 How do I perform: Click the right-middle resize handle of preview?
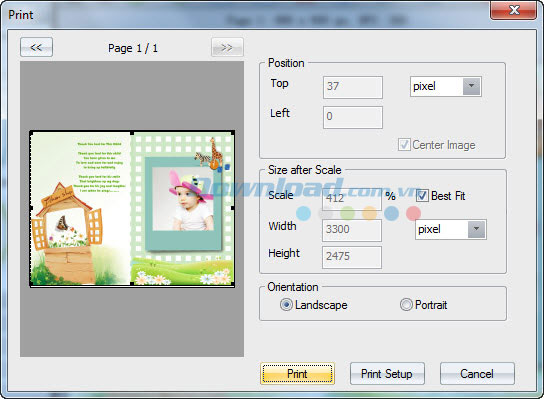[x=233, y=208]
